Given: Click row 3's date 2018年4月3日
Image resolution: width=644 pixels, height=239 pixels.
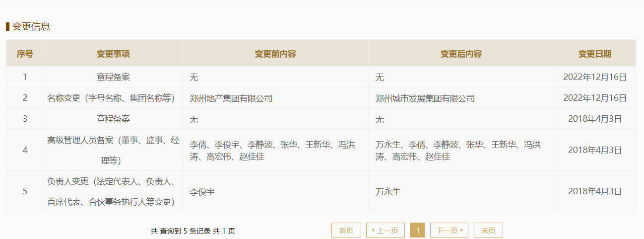Looking at the screenshot, I should point(595,119).
